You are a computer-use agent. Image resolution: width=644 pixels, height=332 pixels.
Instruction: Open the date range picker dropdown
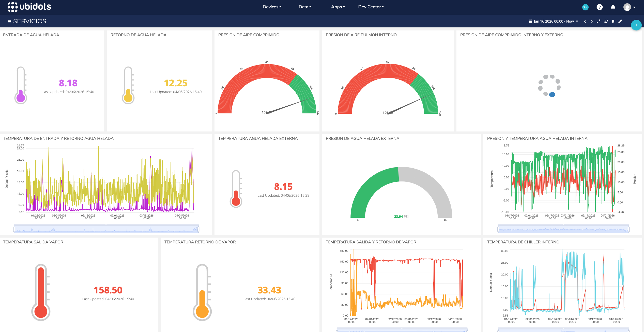554,21
